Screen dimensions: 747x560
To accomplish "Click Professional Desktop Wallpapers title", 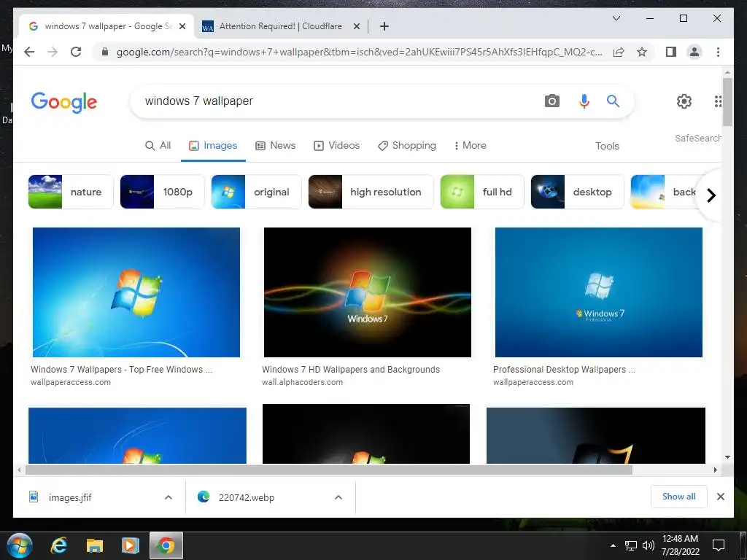I will coord(564,370).
